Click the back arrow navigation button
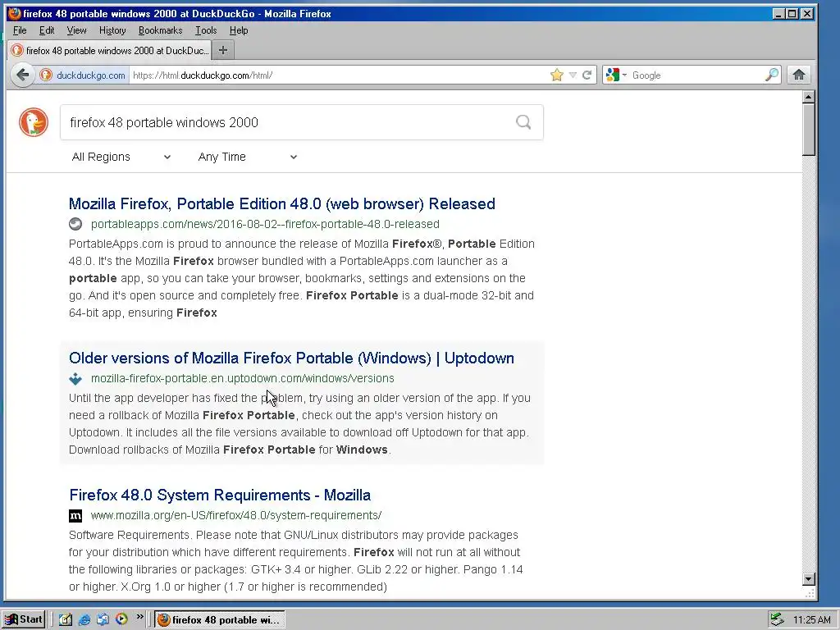This screenshot has width=840, height=630. click(x=22, y=75)
